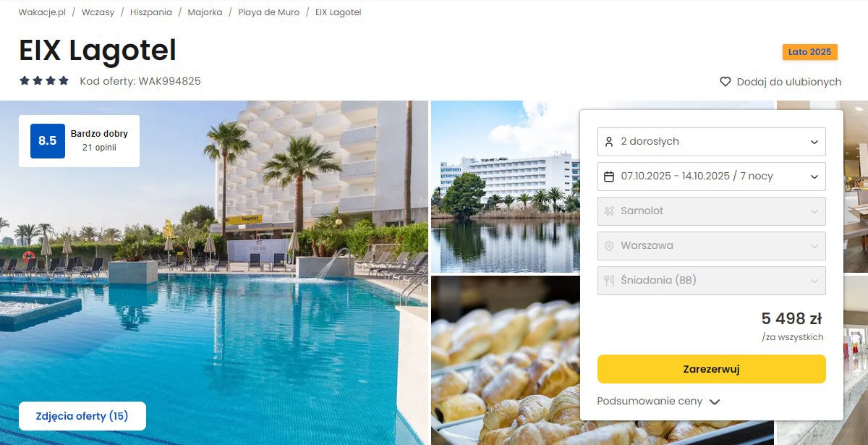
Task: Click the heart icon for favorites
Action: tap(726, 82)
